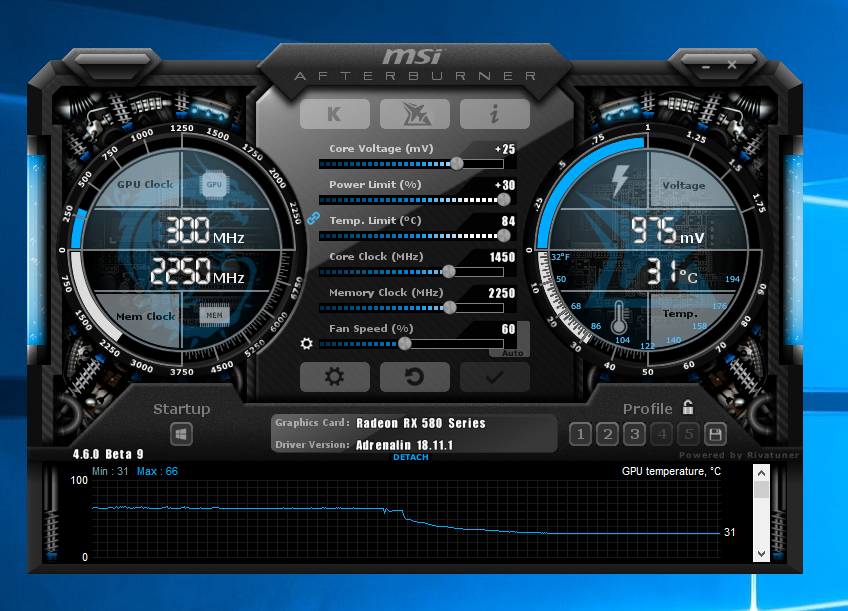
Task: Click the Temp. Limit slider handle
Action: (504, 235)
